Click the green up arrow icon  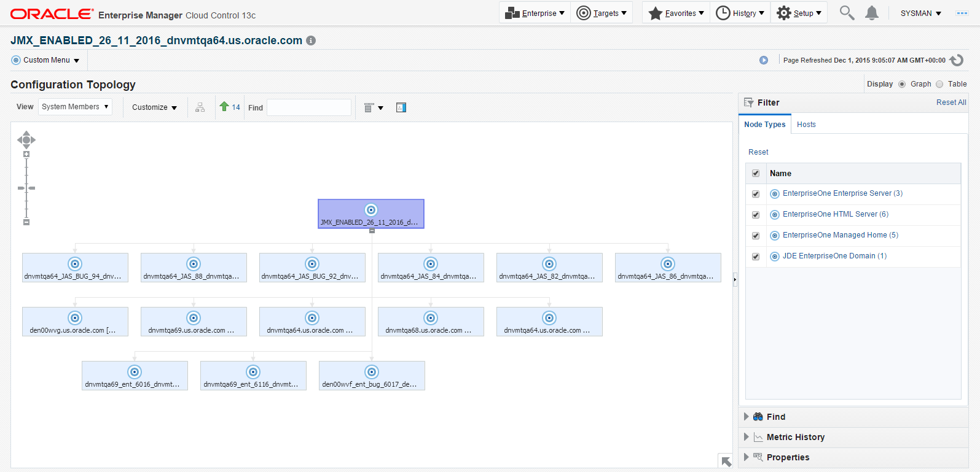click(224, 107)
